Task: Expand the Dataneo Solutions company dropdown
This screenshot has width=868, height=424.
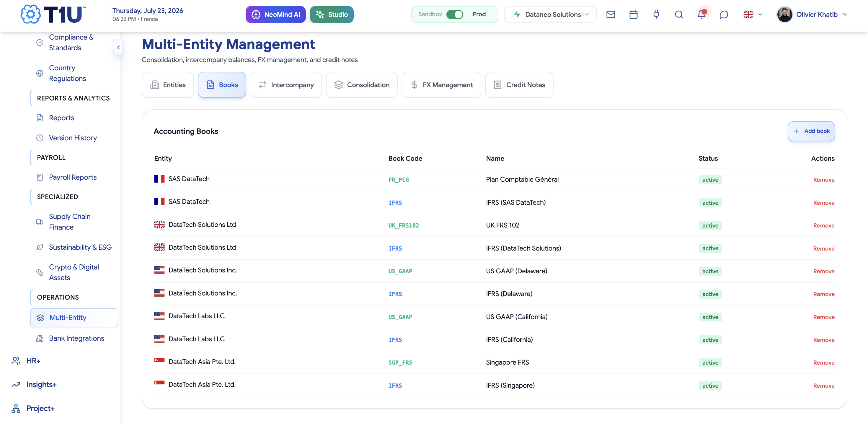Action: (x=550, y=14)
